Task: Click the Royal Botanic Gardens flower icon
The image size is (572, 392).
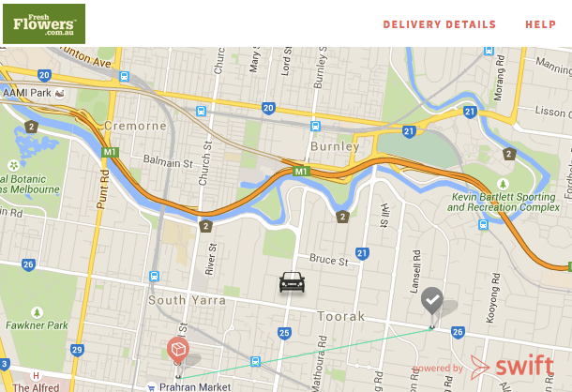Action: [x=13, y=166]
